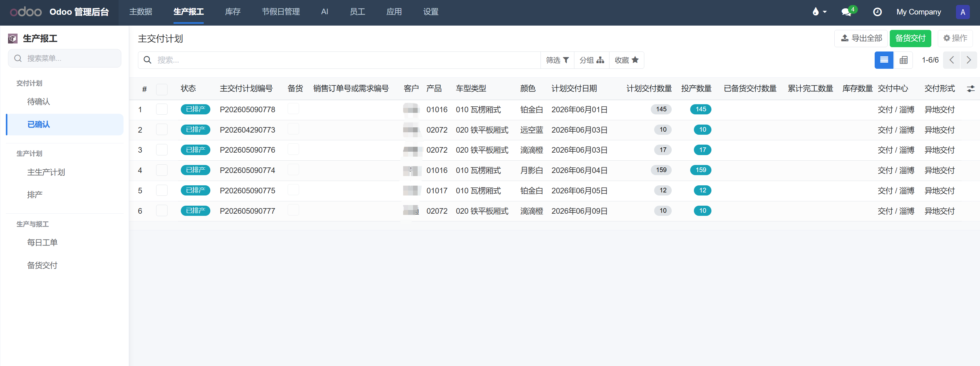
Task: Open the 操作 actions dropdown
Action: (955, 38)
